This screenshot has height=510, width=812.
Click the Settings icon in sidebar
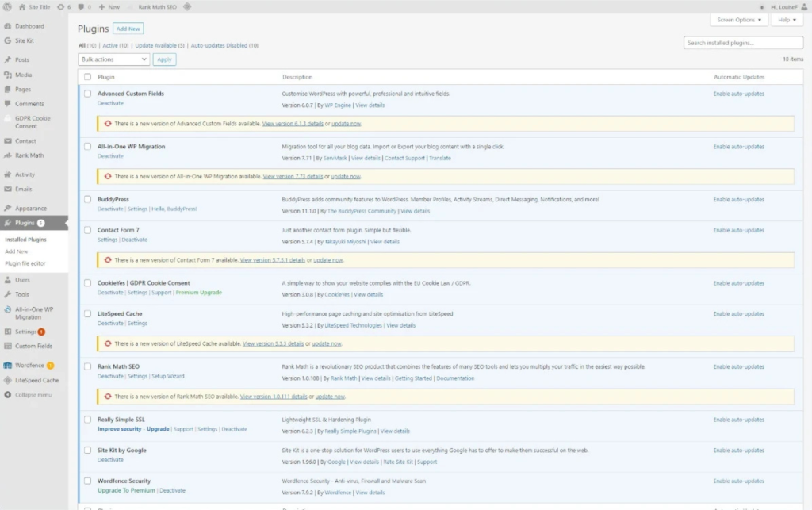coord(8,332)
